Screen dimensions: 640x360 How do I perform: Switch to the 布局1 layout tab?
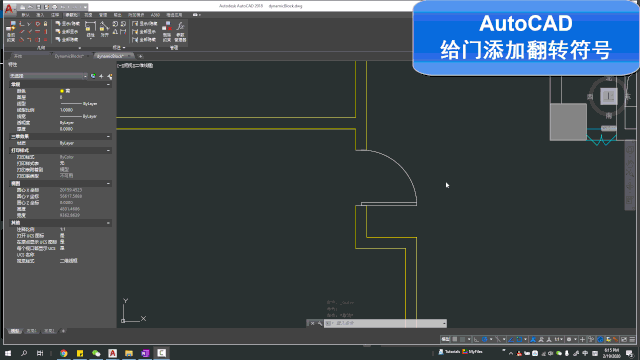point(32,331)
